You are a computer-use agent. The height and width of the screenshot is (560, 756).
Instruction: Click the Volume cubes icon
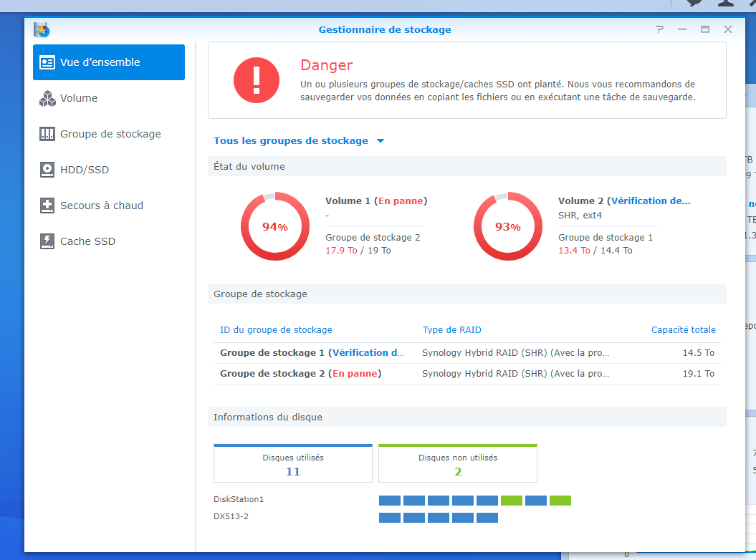tap(47, 98)
